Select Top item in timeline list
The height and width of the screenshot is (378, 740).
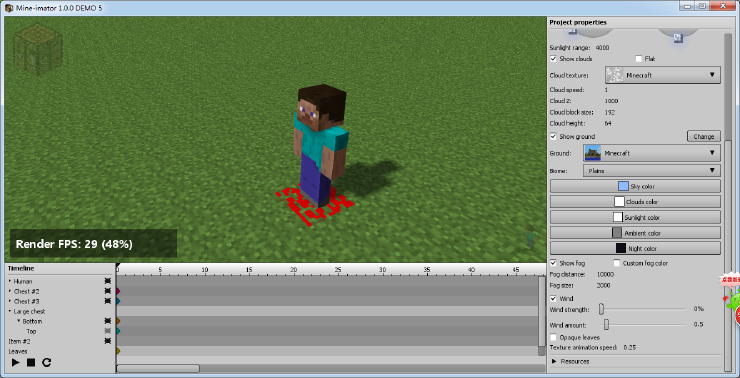click(x=31, y=331)
